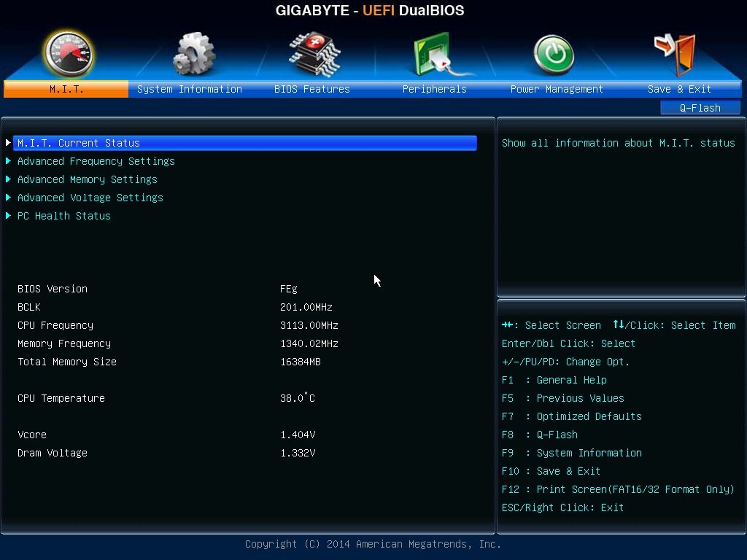Open the System Information tab
The width and height of the screenshot is (747, 560).
(190, 89)
